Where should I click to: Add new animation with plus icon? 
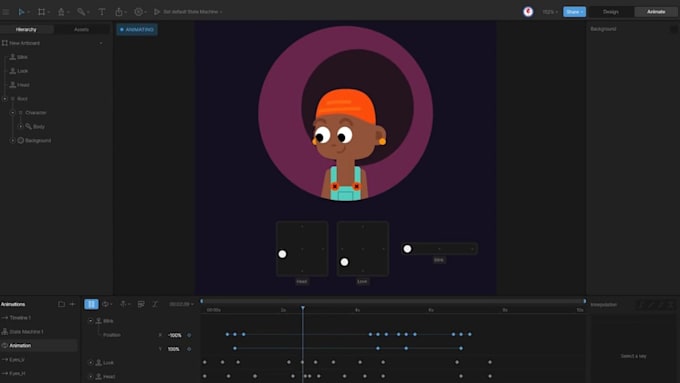coord(72,304)
